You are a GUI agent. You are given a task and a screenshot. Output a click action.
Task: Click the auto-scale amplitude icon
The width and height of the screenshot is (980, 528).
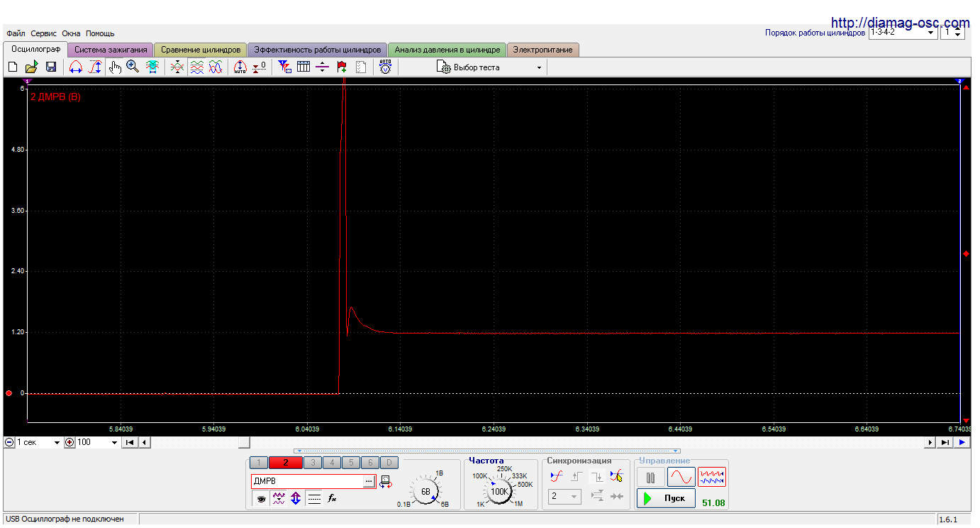point(240,67)
